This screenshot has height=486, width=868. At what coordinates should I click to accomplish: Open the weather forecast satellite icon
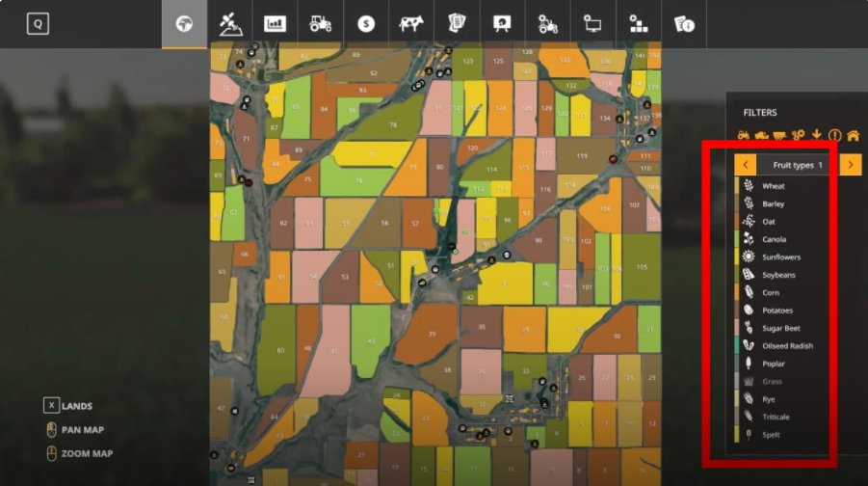(229, 24)
